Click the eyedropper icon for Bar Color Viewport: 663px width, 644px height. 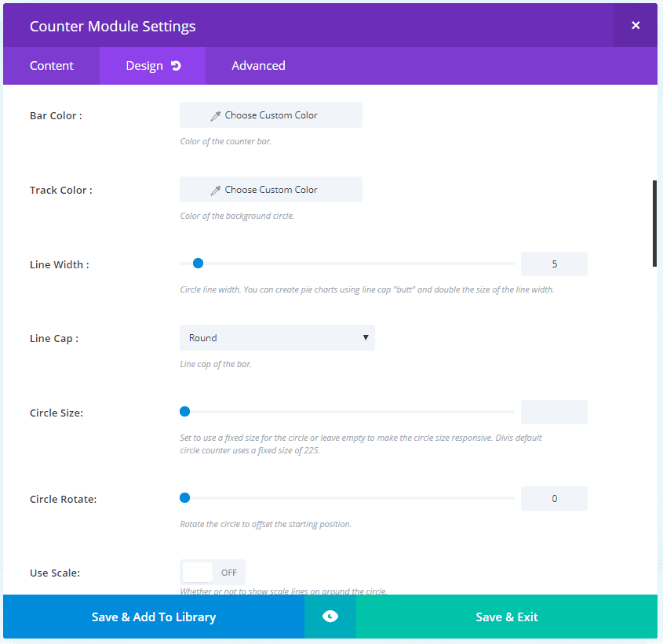216,115
